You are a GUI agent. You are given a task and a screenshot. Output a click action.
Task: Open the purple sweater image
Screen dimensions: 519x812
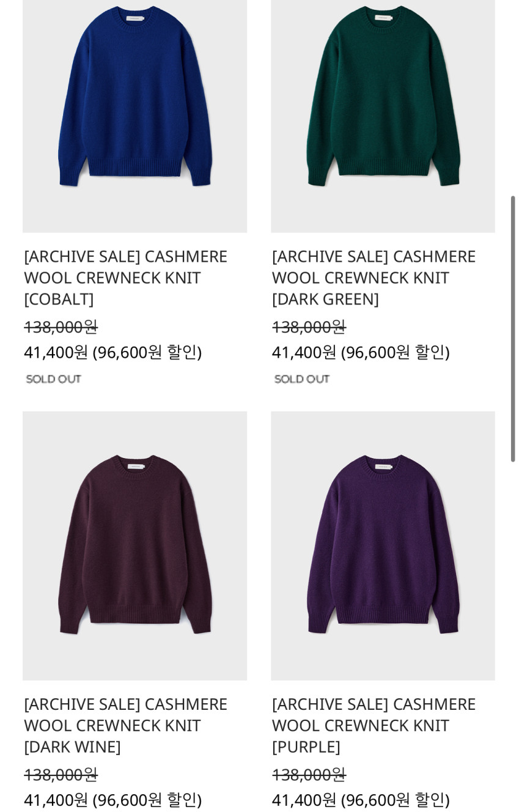pos(383,545)
